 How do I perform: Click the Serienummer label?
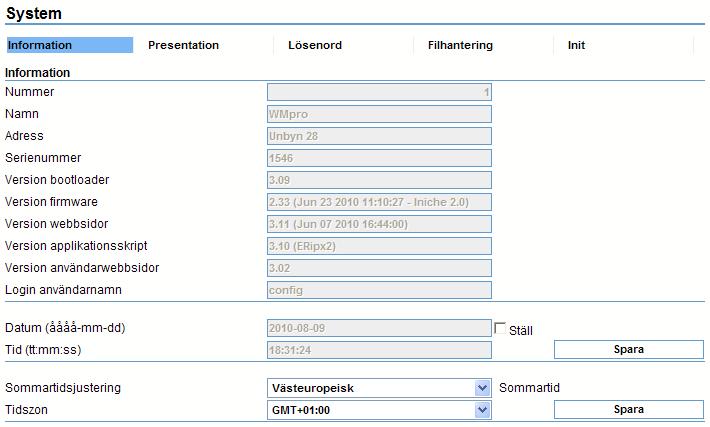pyautogui.click(x=43, y=158)
